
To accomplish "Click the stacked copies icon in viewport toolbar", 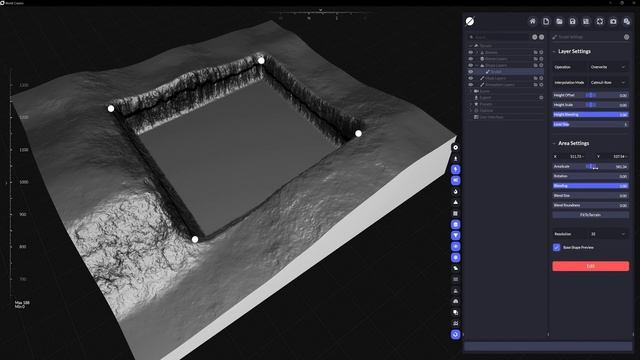I will 456,313.
